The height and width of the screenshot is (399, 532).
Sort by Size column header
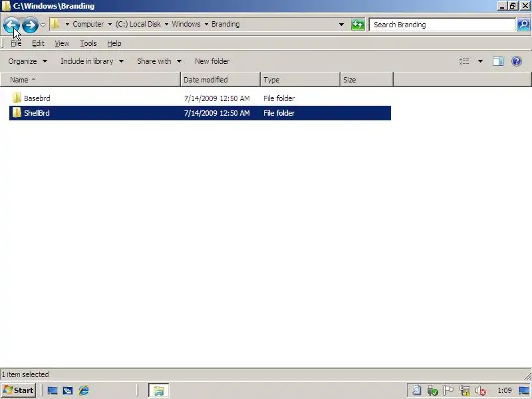(x=366, y=80)
